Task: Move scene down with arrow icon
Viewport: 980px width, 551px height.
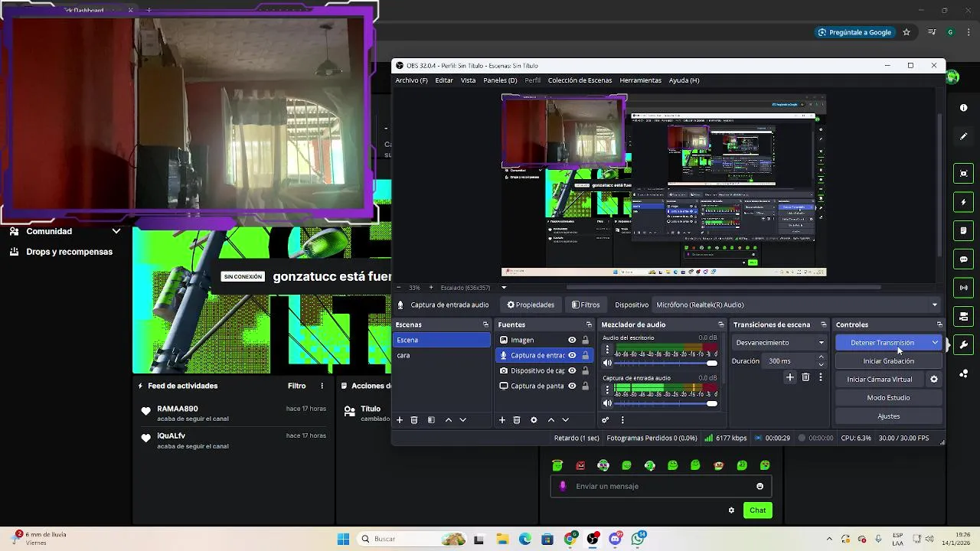Action: (462, 420)
